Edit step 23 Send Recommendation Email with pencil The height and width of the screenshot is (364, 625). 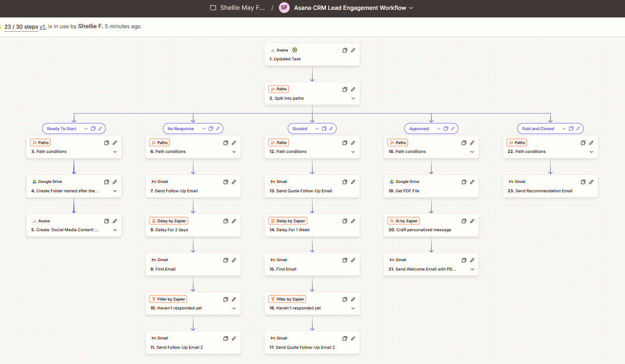coord(591,182)
